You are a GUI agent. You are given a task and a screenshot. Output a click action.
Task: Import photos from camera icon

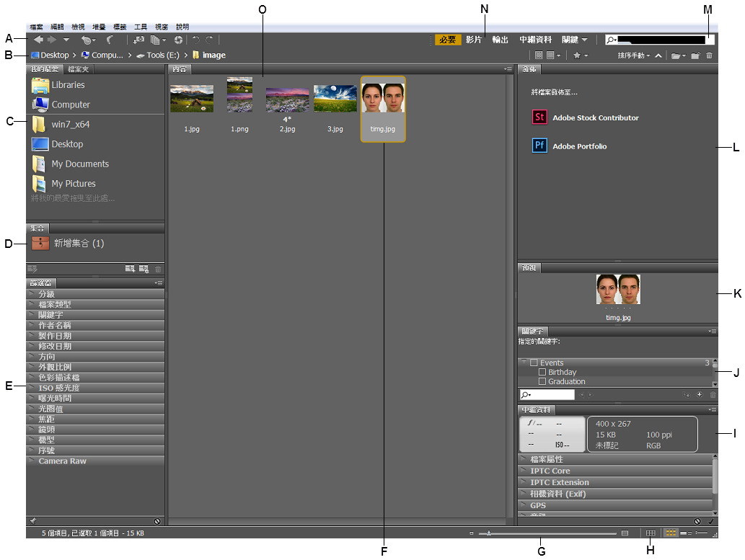pyautogui.click(x=138, y=40)
